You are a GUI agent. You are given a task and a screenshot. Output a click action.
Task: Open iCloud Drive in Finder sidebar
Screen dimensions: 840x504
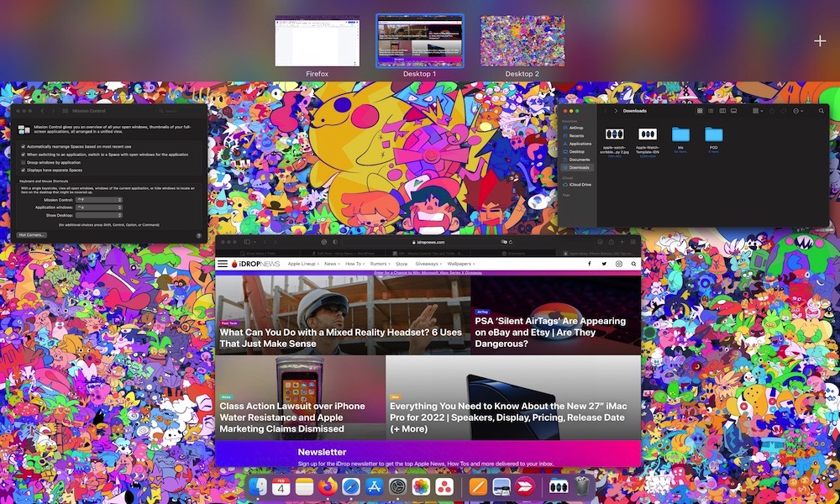point(580,184)
